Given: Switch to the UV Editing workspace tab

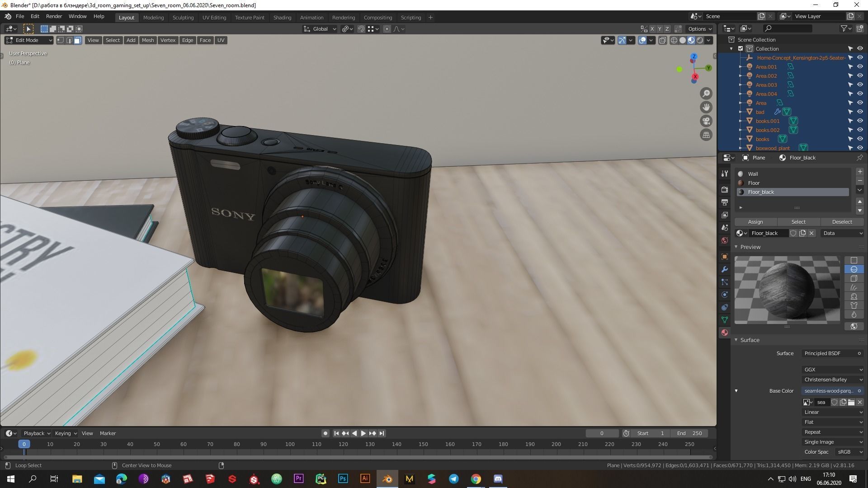Looking at the screenshot, I should pyautogui.click(x=214, y=18).
